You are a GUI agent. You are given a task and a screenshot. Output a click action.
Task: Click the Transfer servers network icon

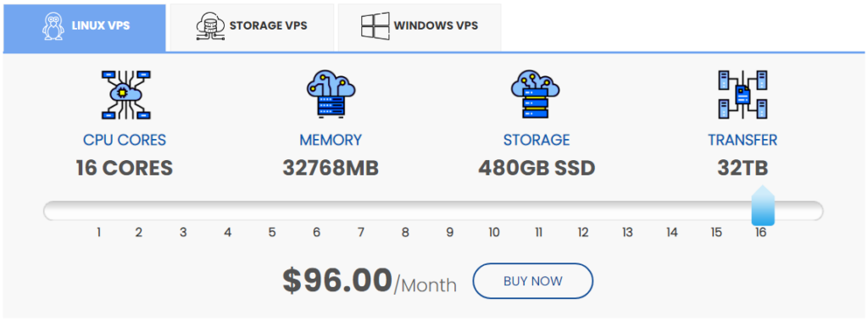point(743,95)
